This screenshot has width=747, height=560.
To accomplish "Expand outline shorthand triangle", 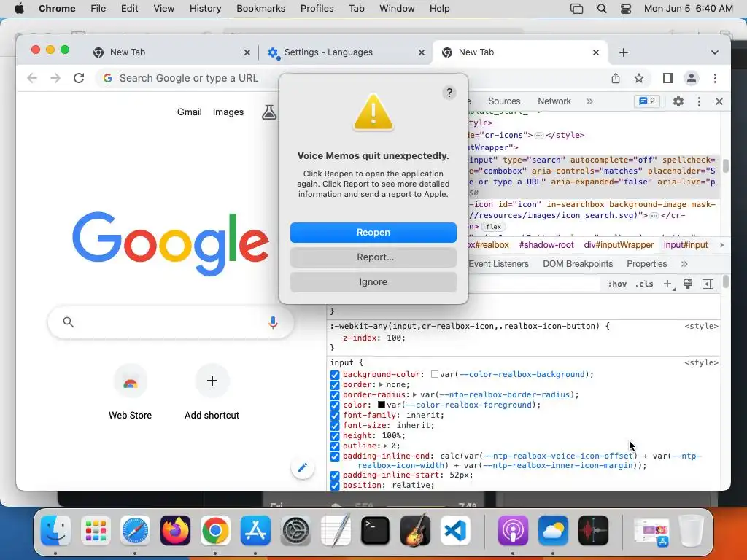I will click(x=385, y=446).
